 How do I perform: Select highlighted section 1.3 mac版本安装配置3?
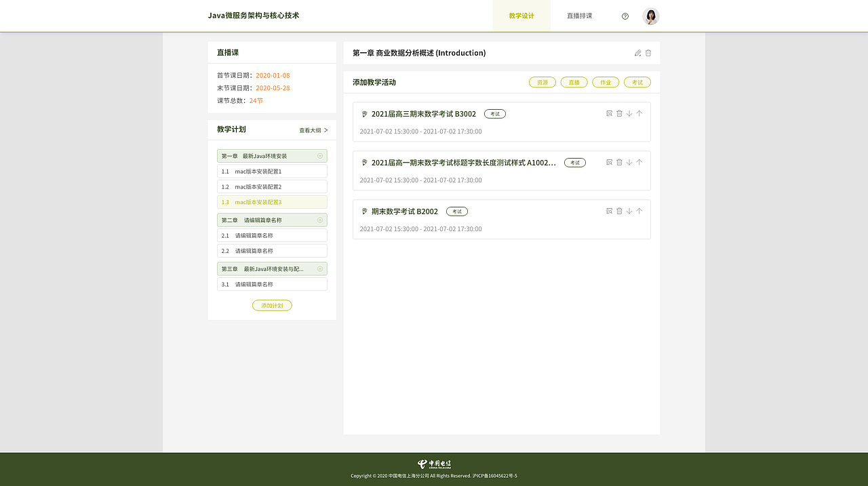pos(272,202)
